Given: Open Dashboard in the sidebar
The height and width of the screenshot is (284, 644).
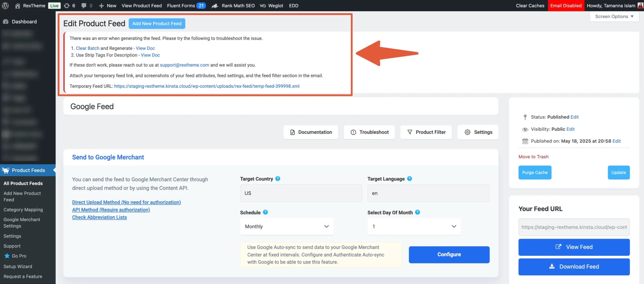Looking at the screenshot, I should [x=24, y=22].
